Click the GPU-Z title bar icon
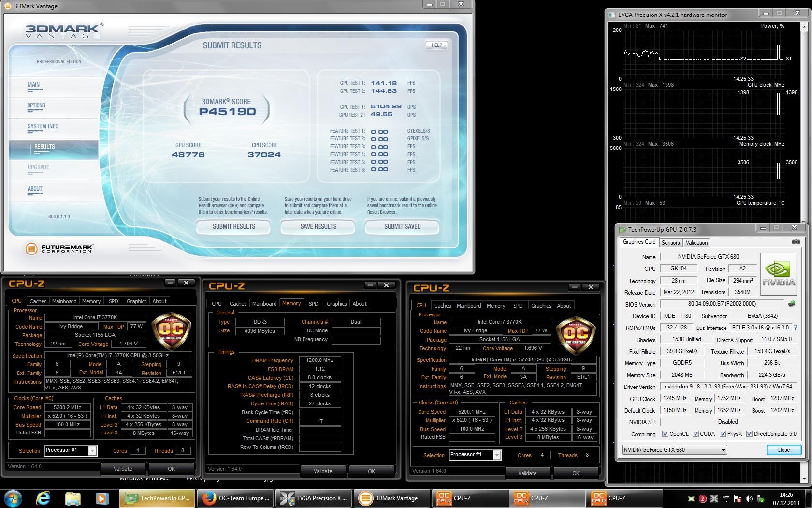812x508 pixels. pyautogui.click(x=622, y=229)
